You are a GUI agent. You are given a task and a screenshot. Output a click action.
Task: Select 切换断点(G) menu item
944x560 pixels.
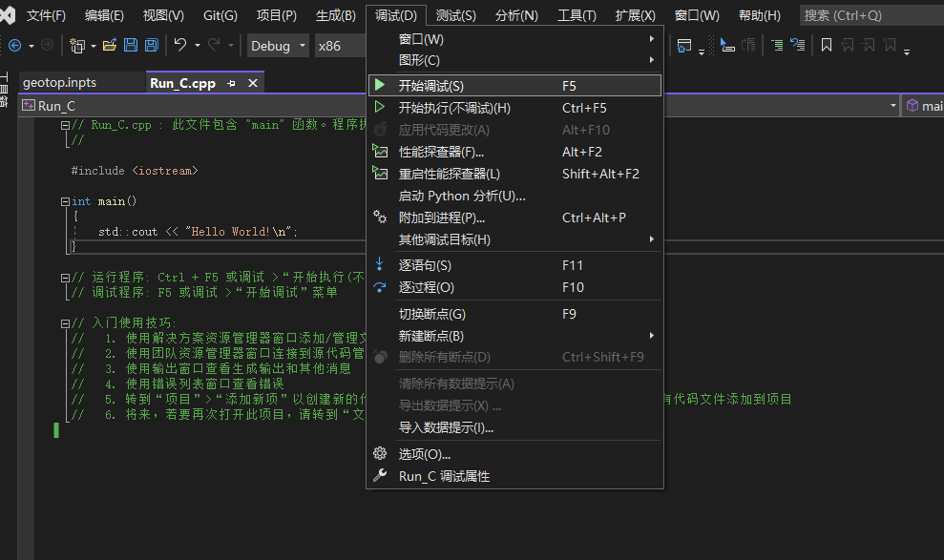click(x=514, y=313)
